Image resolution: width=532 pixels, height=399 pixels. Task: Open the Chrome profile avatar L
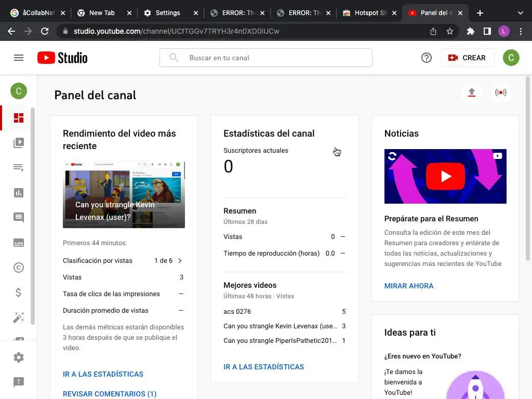click(504, 32)
